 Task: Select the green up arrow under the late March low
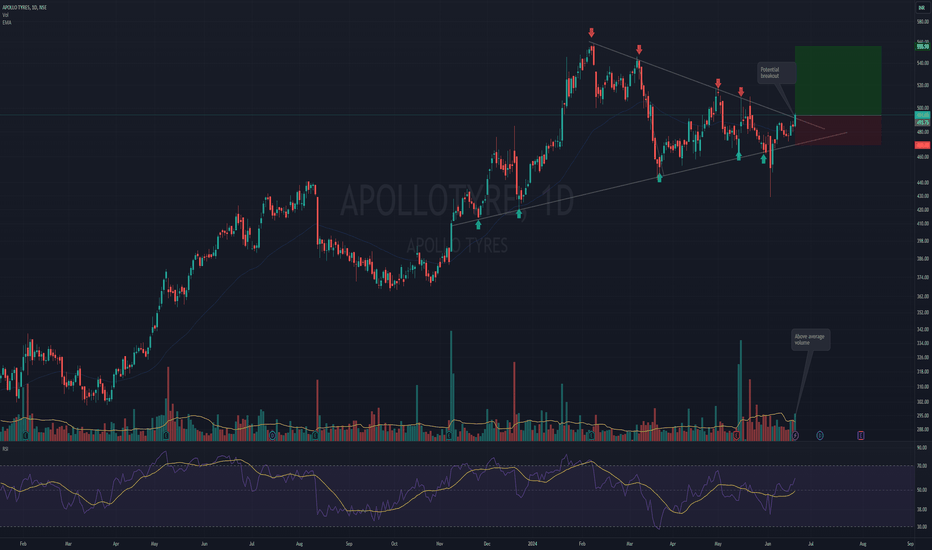659,177
